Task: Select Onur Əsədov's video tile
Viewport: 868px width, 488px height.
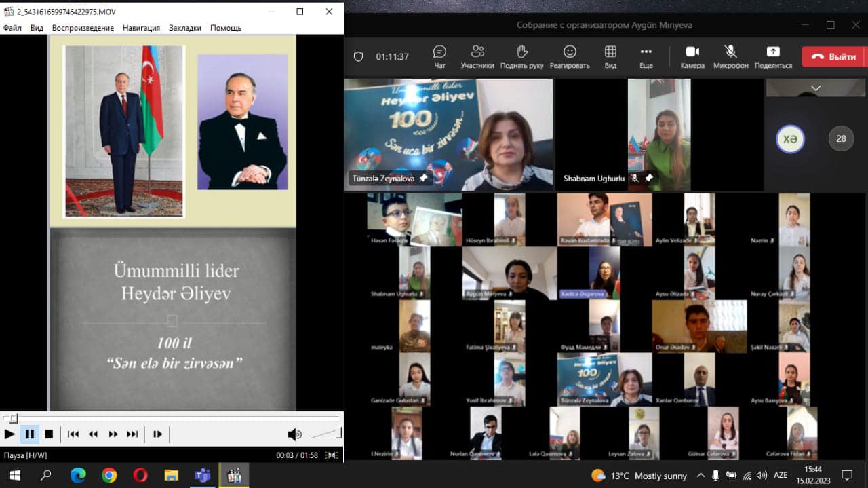Action: (x=699, y=326)
